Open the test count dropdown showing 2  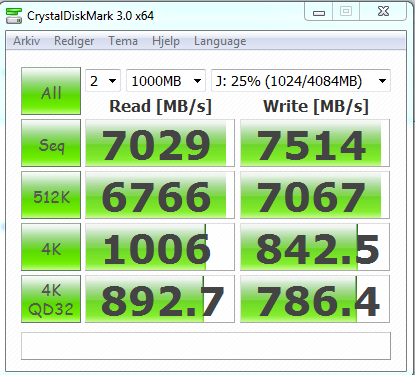tap(103, 80)
